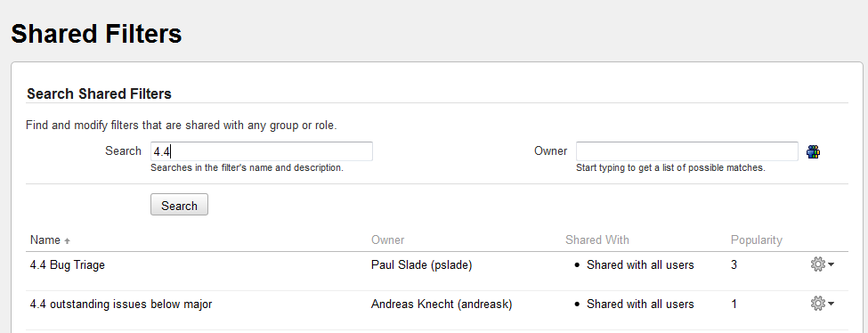868x333 pixels.
Task: Open 4.4 outstanding issues below major filter
Action: (121, 304)
